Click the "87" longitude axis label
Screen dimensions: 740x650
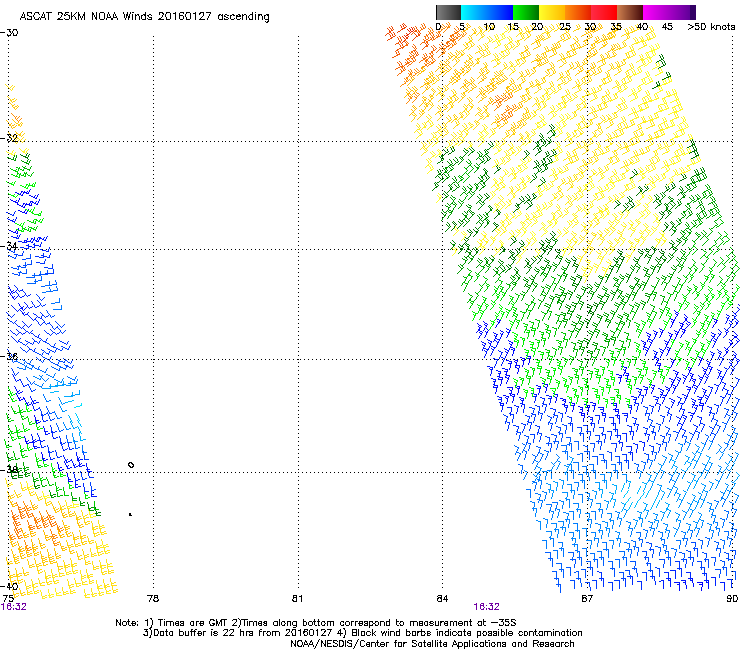[587, 599]
